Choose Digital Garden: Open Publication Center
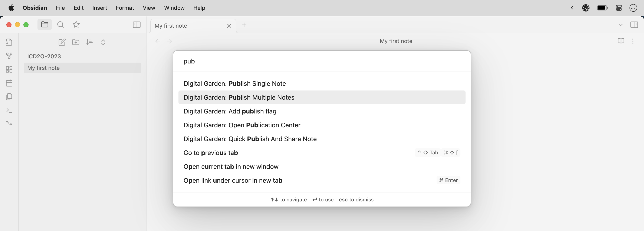The image size is (644, 231). pyautogui.click(x=322, y=125)
